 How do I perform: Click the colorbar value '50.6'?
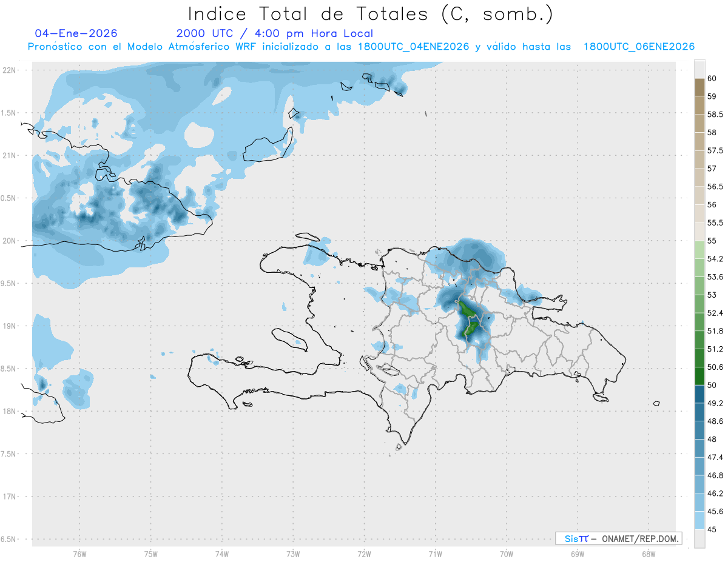(715, 367)
